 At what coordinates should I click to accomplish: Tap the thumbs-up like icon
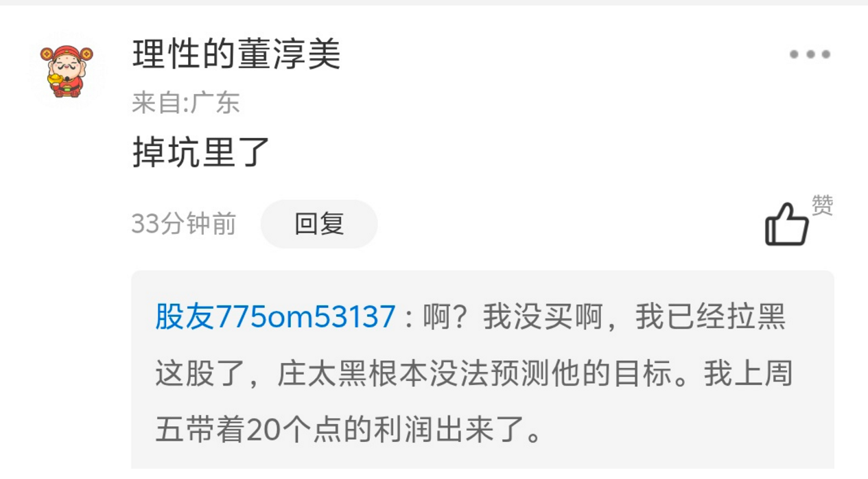pos(787,224)
